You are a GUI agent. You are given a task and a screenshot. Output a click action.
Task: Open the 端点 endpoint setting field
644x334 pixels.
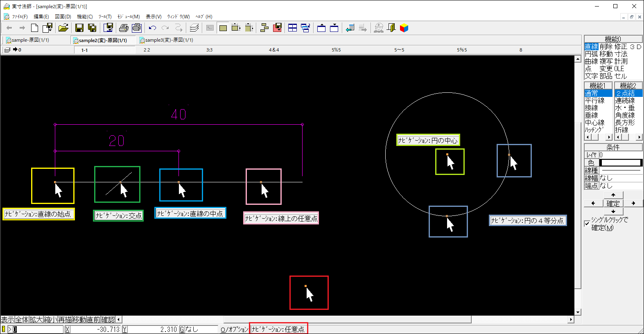tap(621, 186)
